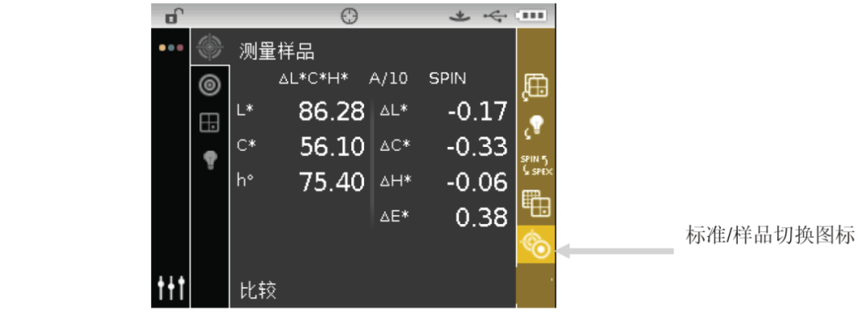Open the settings sliders icon at bottom left
The image size is (868, 323).
pyautogui.click(x=170, y=287)
